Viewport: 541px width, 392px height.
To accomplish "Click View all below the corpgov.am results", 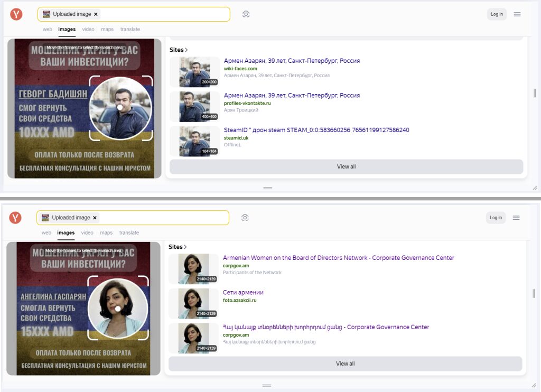I will tap(345, 364).
